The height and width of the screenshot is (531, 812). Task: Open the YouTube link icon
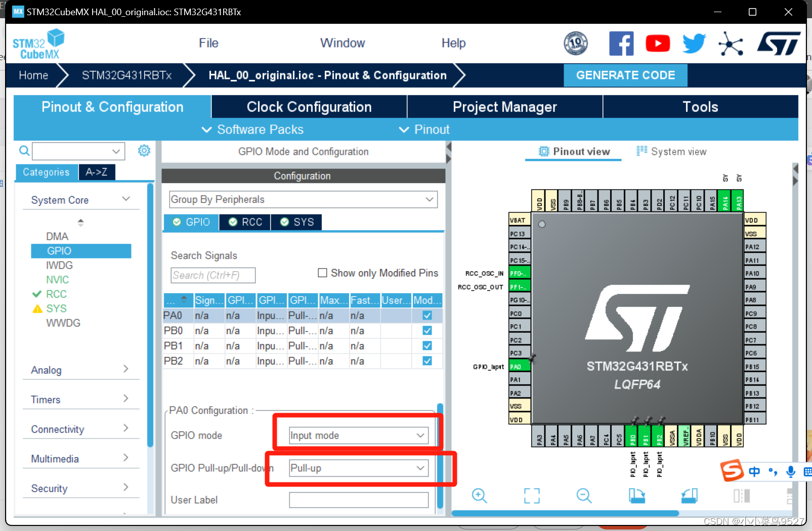tap(658, 43)
